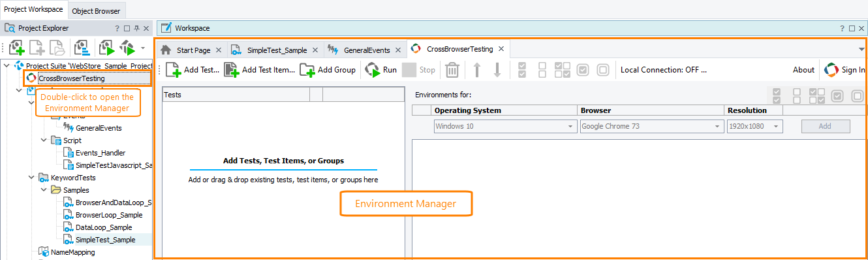Click the Workspace panel help question mark
Viewport: 868px width, 260px height.
click(x=842, y=28)
